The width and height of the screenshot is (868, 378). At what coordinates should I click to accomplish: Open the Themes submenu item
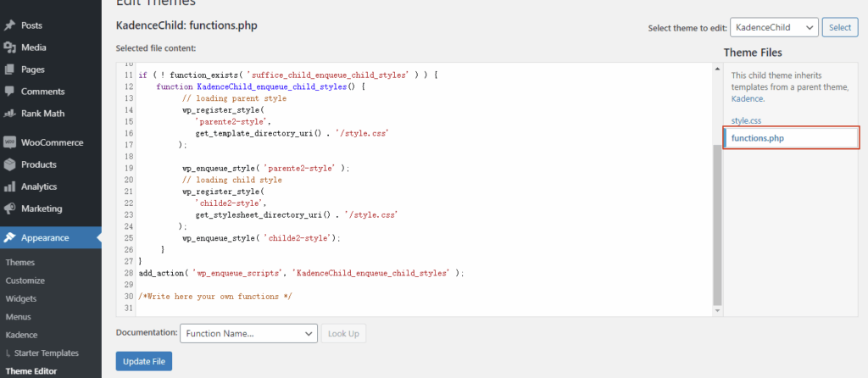click(19, 263)
